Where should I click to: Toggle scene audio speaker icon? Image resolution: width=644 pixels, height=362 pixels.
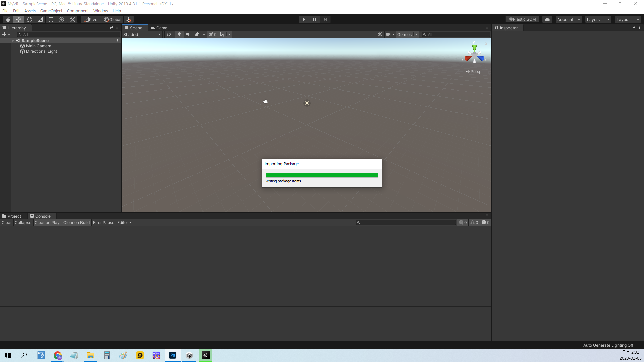pyautogui.click(x=188, y=34)
